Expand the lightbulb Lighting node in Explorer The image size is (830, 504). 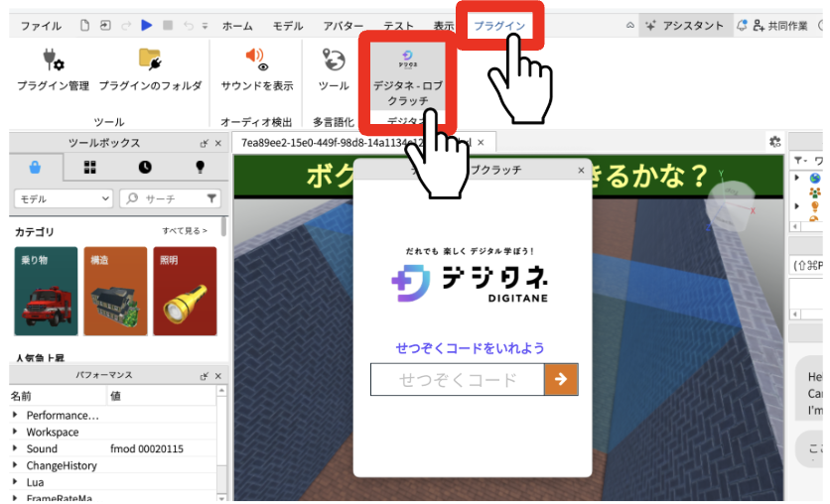click(x=796, y=205)
